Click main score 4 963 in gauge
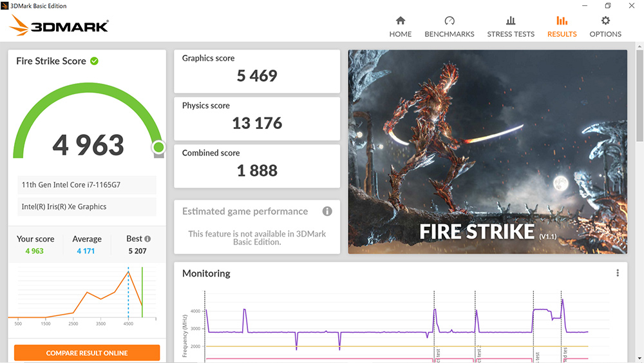This screenshot has width=644, height=363. click(x=88, y=145)
